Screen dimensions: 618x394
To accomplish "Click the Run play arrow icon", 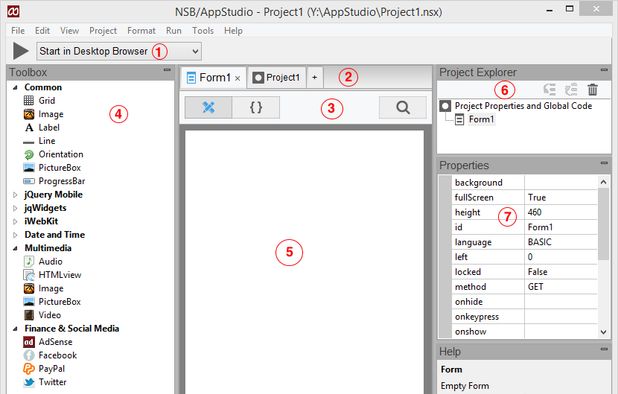I will (x=20, y=51).
